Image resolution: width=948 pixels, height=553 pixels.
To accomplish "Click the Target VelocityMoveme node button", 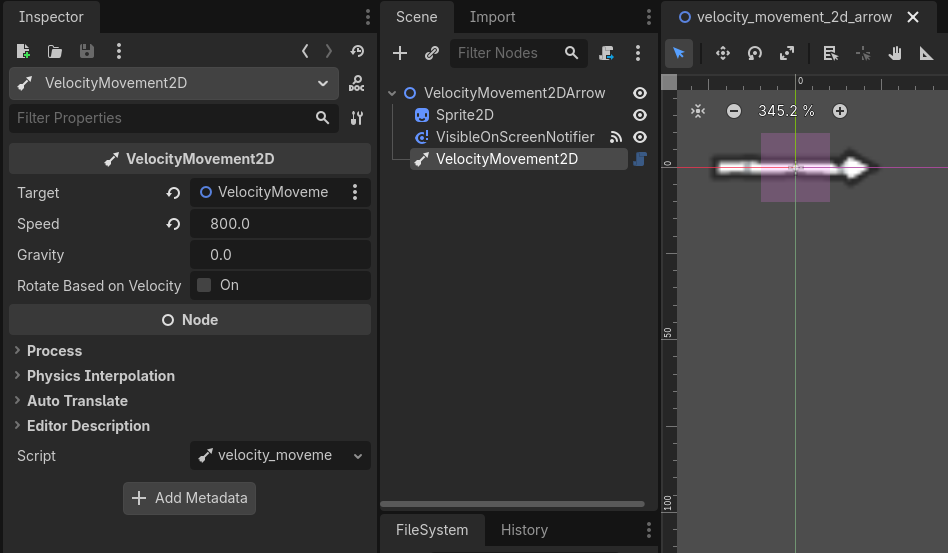I will pyautogui.click(x=267, y=192).
